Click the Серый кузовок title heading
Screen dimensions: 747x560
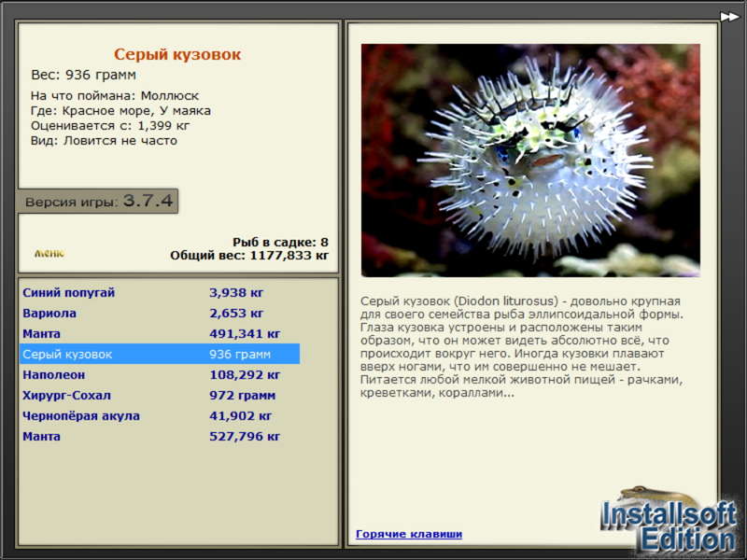[x=177, y=54]
